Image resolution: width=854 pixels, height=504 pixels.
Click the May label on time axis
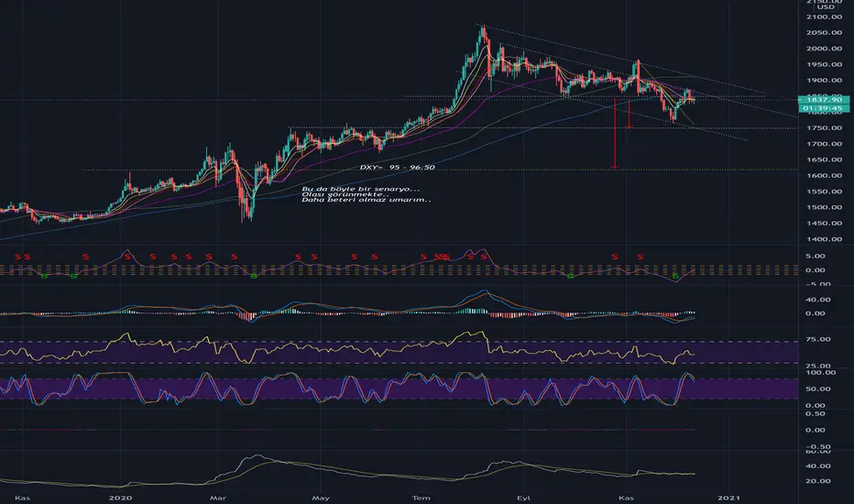click(x=321, y=498)
